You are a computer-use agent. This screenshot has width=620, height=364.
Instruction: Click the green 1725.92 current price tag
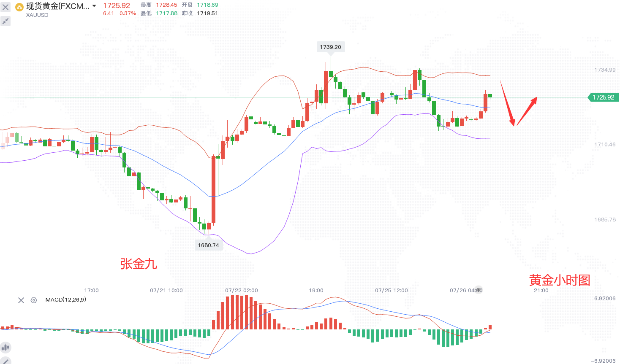pos(604,97)
